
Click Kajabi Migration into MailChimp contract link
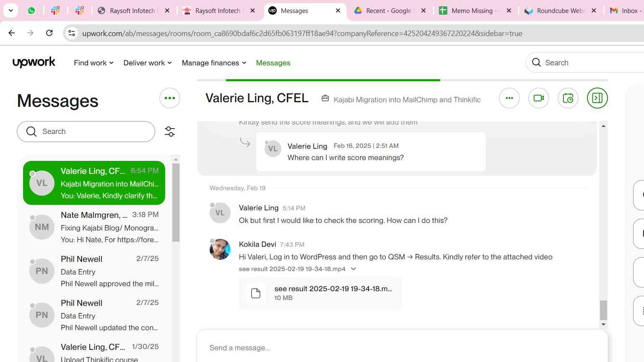[407, 100]
